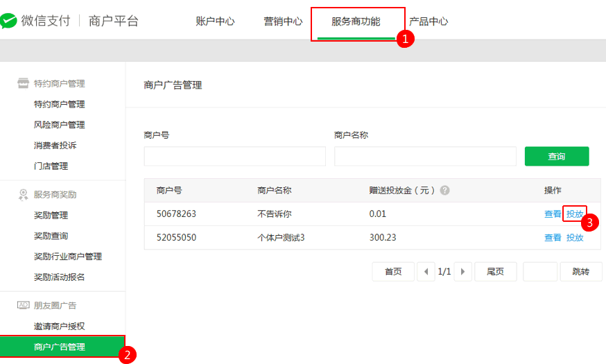
Task: Open 奖励查询 in the sidebar
Action: coord(51,236)
